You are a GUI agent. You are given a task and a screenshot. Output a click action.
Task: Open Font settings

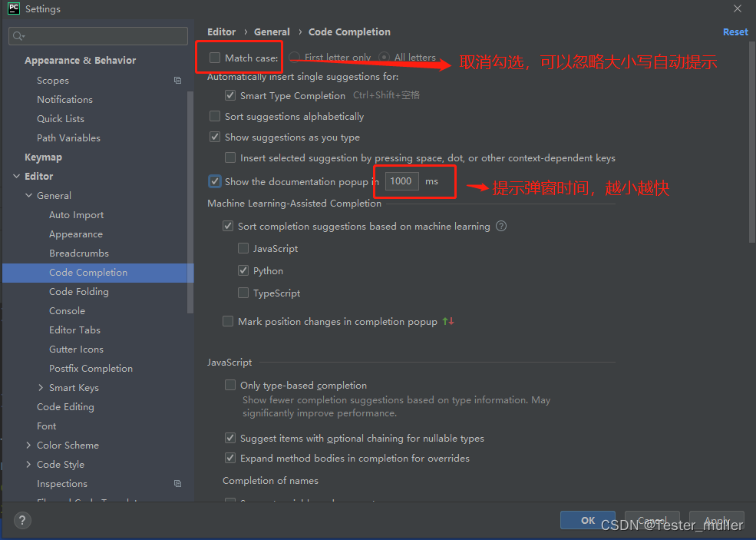(46, 426)
